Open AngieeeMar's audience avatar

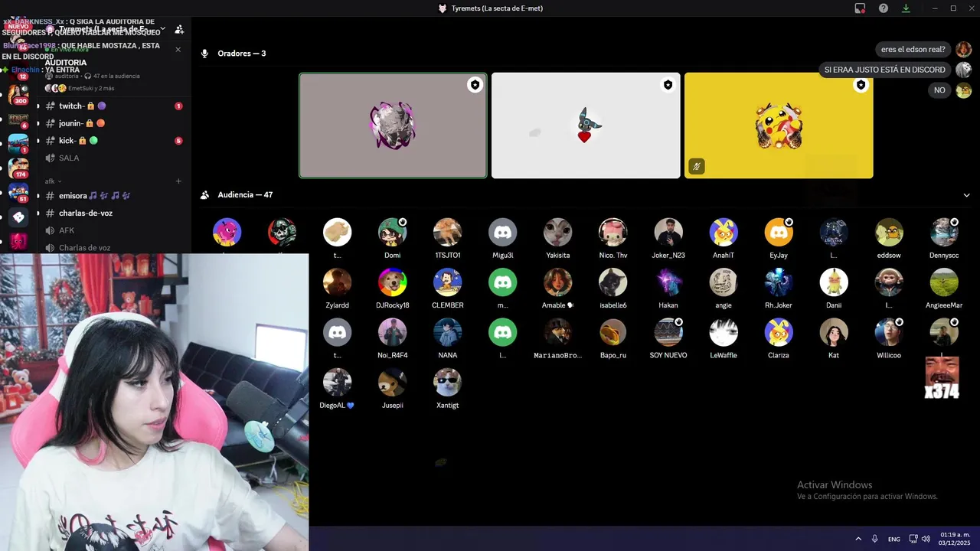click(944, 282)
